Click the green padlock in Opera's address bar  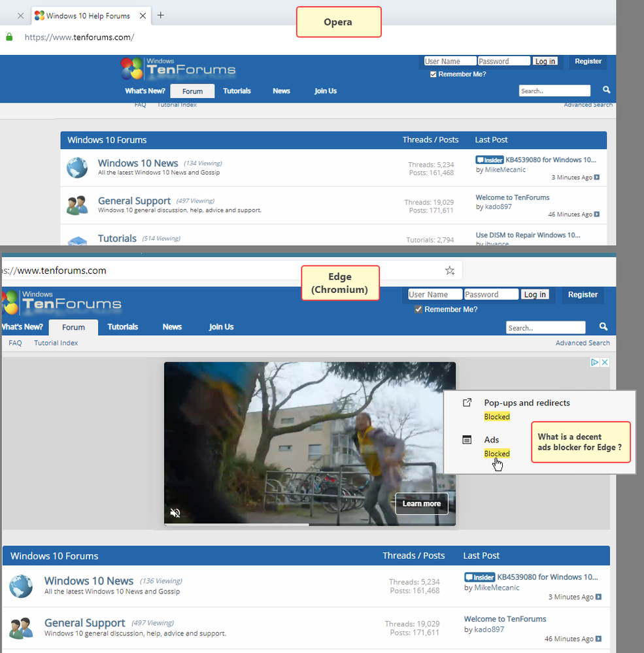(x=8, y=37)
